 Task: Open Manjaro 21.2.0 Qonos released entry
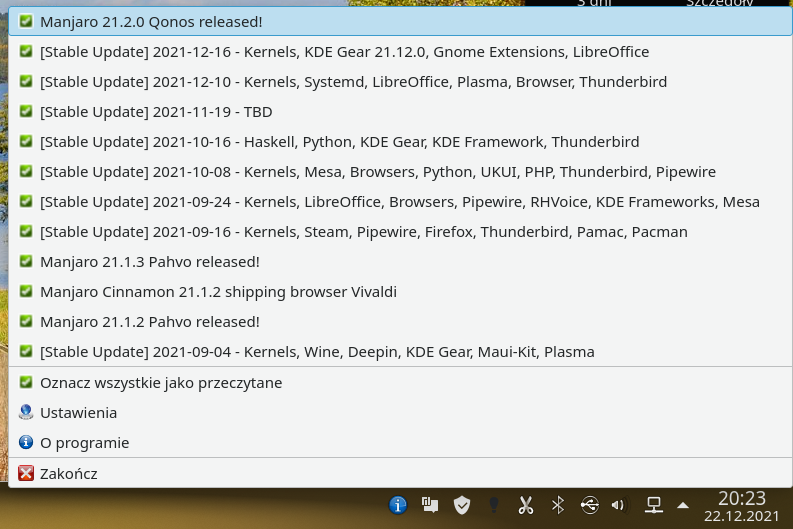click(x=401, y=22)
